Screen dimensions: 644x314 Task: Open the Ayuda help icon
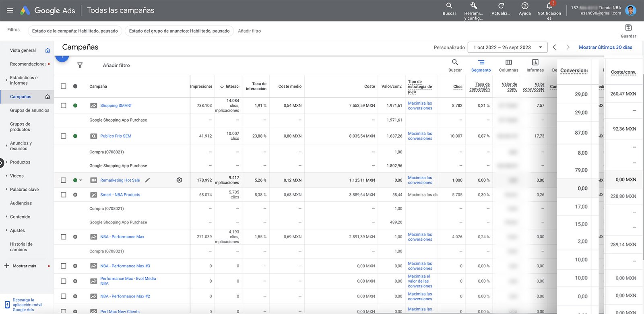click(525, 9)
